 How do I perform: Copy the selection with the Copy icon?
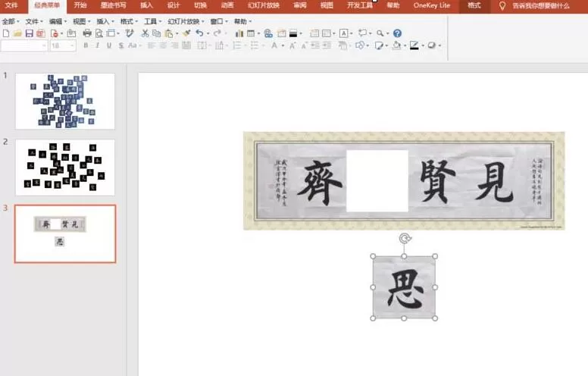coord(156,33)
